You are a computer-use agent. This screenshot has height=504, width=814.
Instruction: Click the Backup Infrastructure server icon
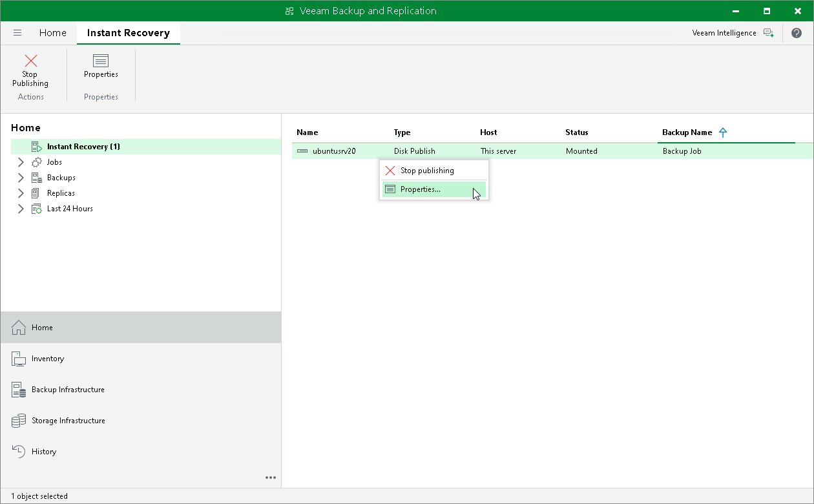19,390
